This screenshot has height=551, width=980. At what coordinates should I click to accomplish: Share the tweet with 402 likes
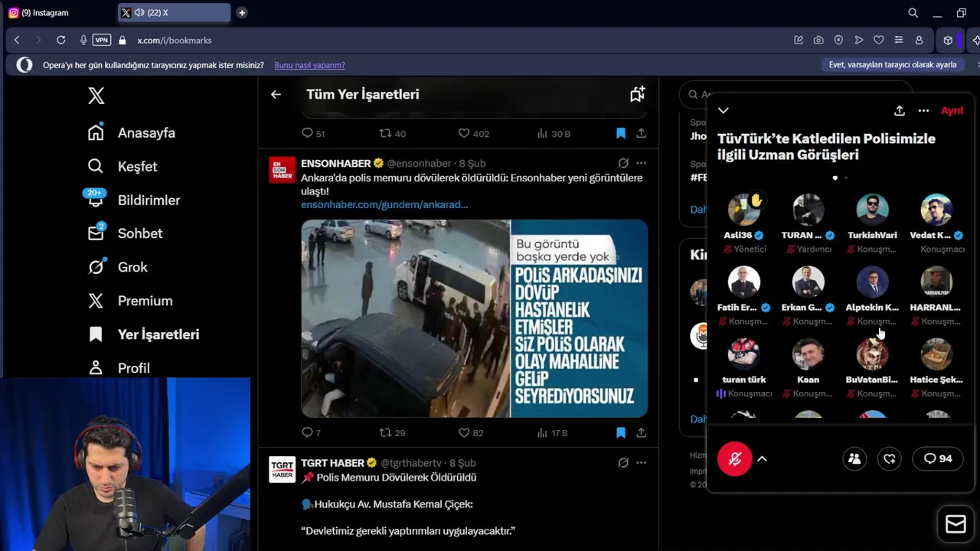point(641,133)
